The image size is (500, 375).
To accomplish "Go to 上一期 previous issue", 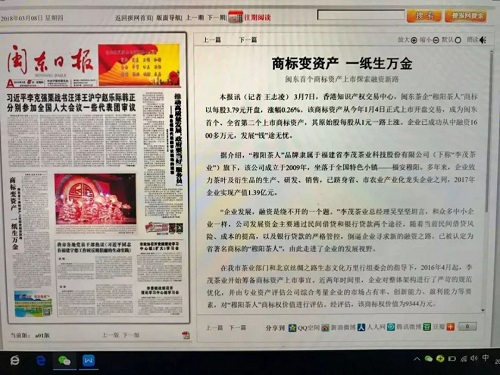I will pos(194,17).
